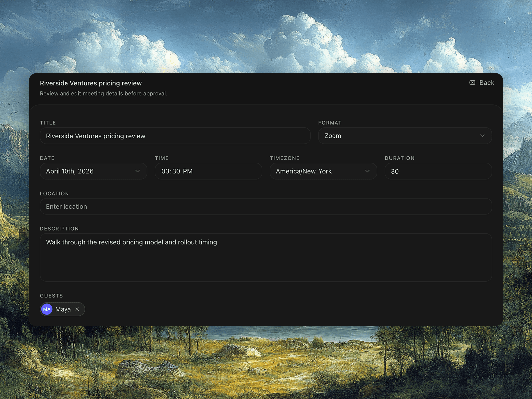
Task: Click the Timezone dropdown chevron arrow
Action: point(367,171)
